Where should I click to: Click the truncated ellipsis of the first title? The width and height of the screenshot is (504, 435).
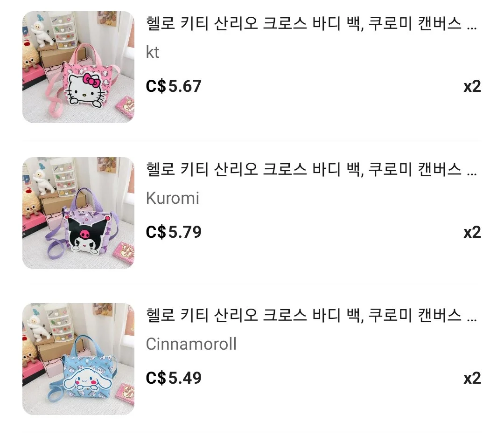click(x=471, y=28)
